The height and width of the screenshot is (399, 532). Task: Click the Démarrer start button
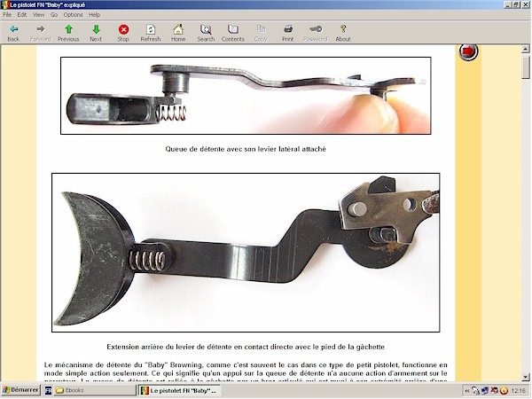[20, 390]
